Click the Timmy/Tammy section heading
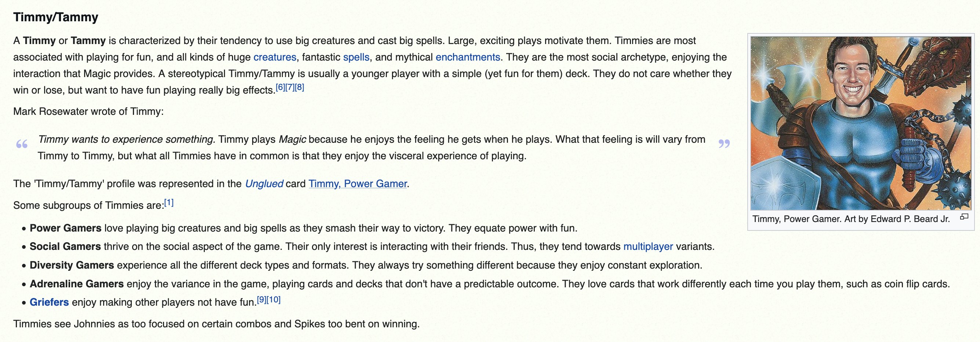The width and height of the screenshot is (980, 342). [x=55, y=17]
